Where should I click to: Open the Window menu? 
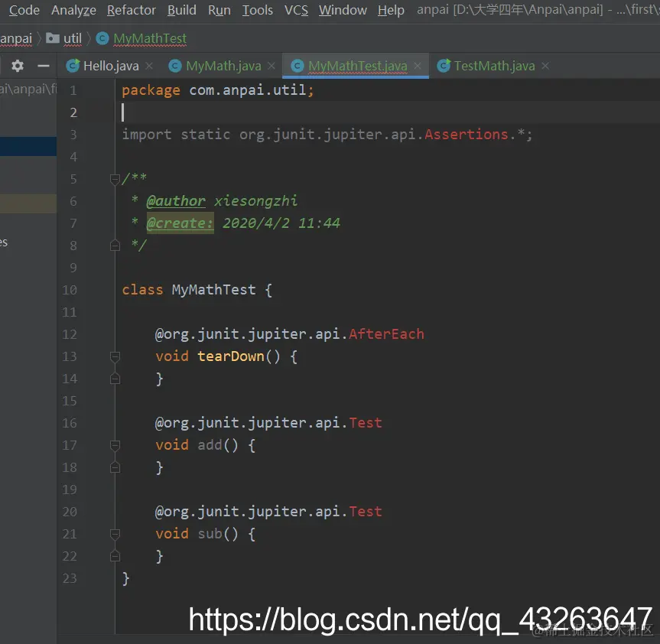(343, 10)
